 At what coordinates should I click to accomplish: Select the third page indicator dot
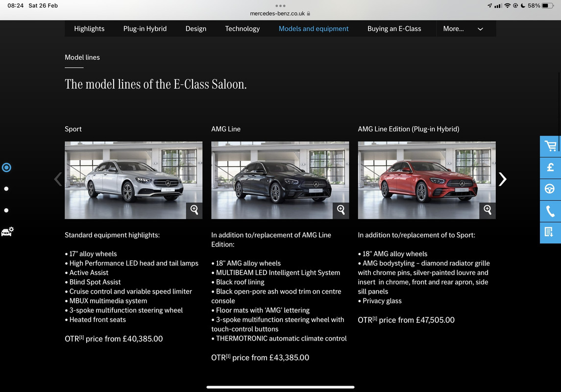tap(6, 210)
